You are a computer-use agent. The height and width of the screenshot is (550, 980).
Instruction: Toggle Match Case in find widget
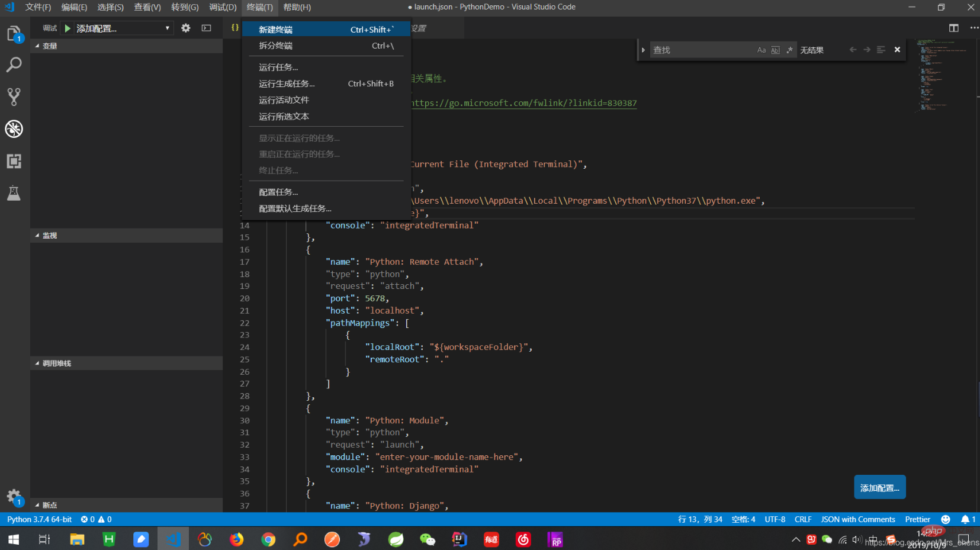click(x=761, y=50)
